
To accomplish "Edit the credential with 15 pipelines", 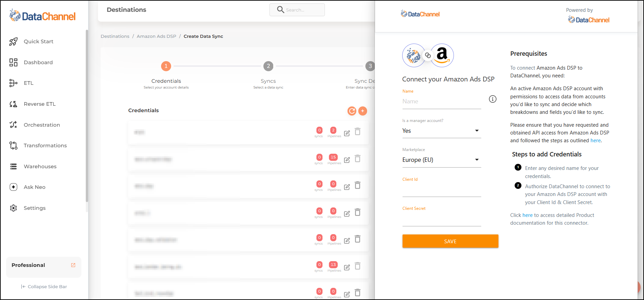I will pos(347,160).
